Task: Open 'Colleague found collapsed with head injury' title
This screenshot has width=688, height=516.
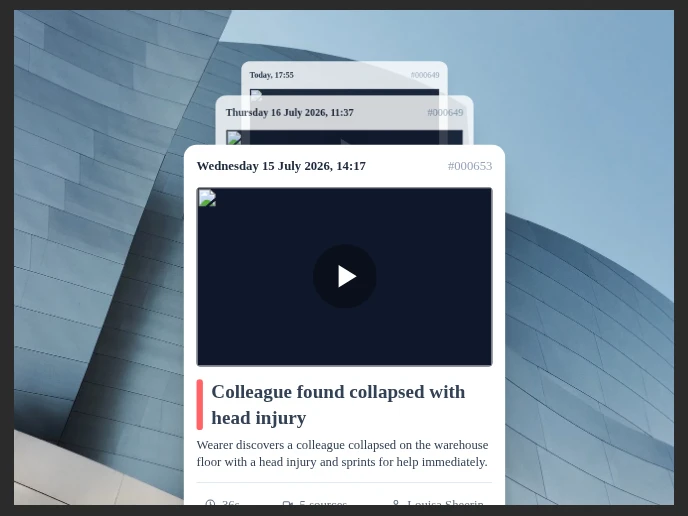Action: [x=338, y=405]
